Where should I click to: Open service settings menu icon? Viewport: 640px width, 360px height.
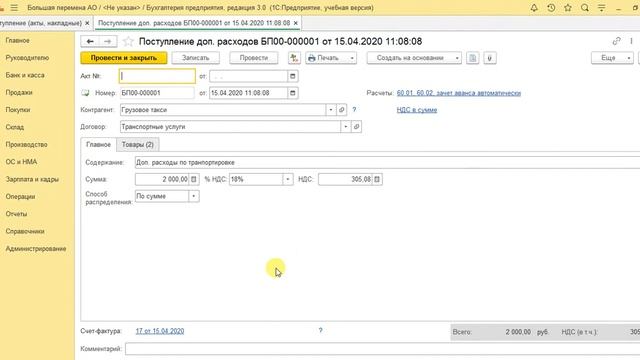click(x=602, y=8)
